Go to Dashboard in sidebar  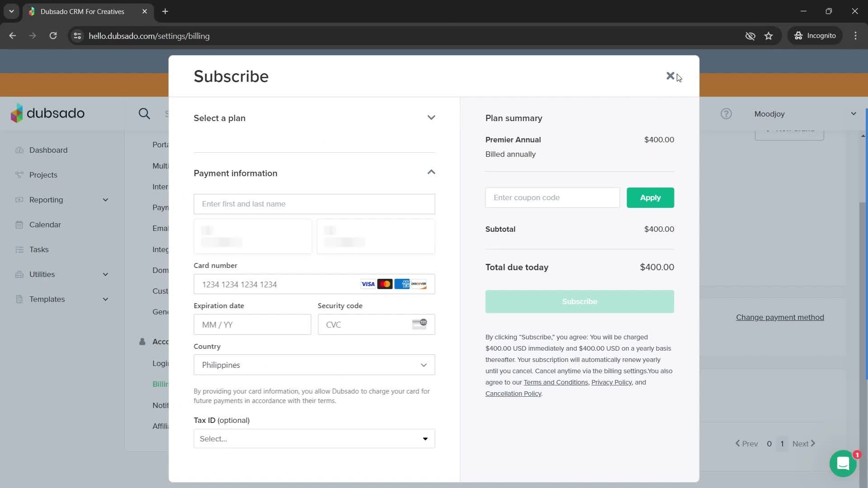click(x=48, y=150)
